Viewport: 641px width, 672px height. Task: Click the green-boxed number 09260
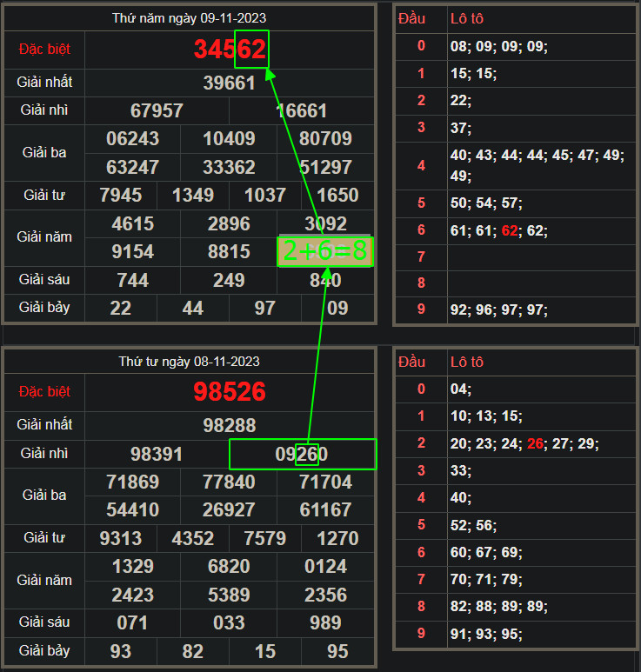302,455
